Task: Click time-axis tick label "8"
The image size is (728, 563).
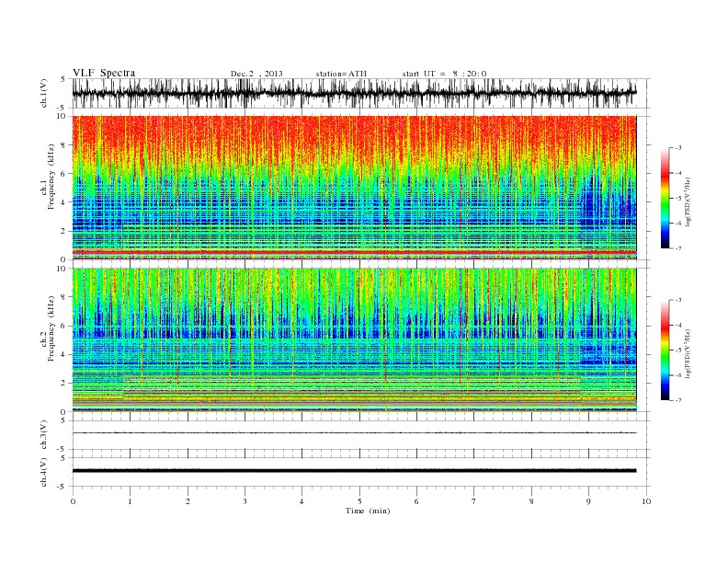Action: pos(531,501)
